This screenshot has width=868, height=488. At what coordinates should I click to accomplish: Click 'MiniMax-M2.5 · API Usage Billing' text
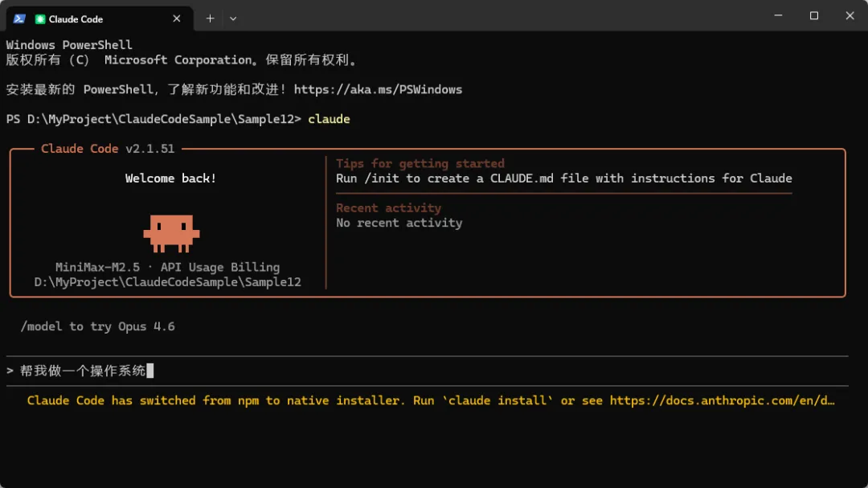click(167, 267)
